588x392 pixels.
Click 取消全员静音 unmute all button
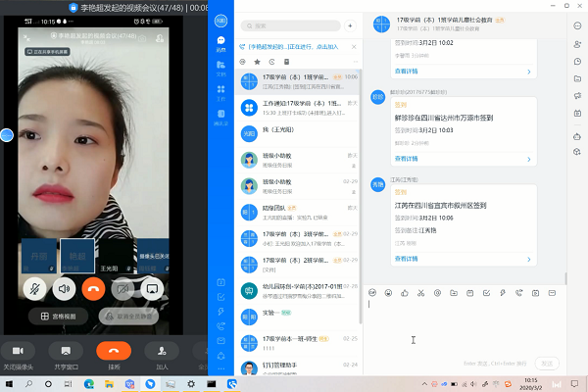128,317
